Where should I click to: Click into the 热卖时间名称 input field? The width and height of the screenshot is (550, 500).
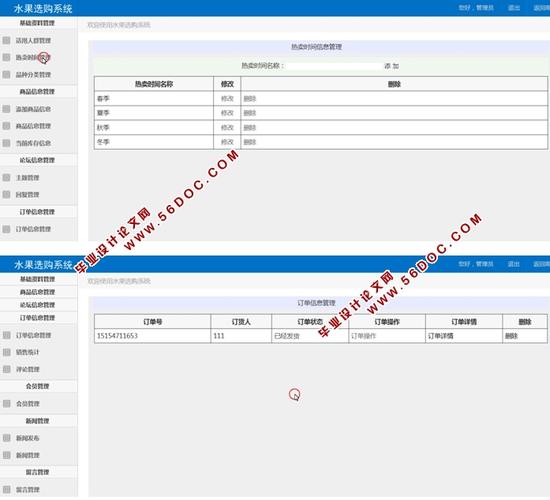[334, 66]
